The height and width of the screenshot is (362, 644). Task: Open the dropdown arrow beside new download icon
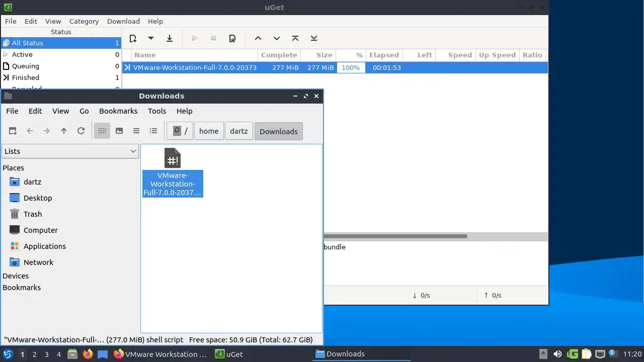coord(150,38)
